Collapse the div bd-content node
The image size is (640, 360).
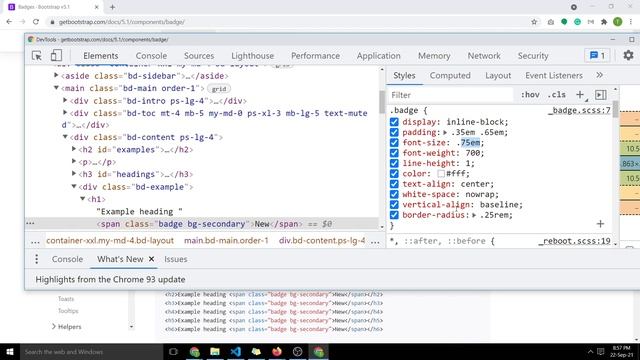point(65,137)
